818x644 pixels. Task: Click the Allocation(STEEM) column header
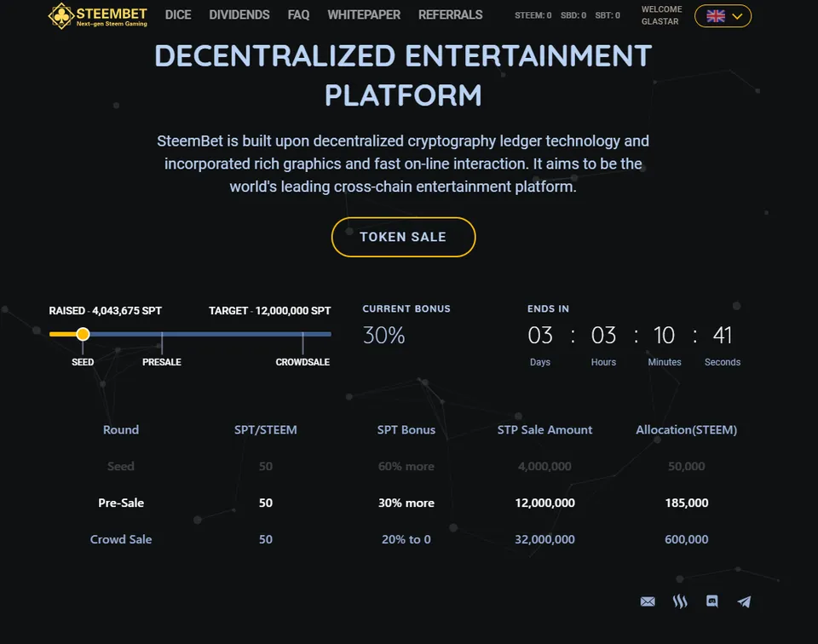click(x=687, y=429)
